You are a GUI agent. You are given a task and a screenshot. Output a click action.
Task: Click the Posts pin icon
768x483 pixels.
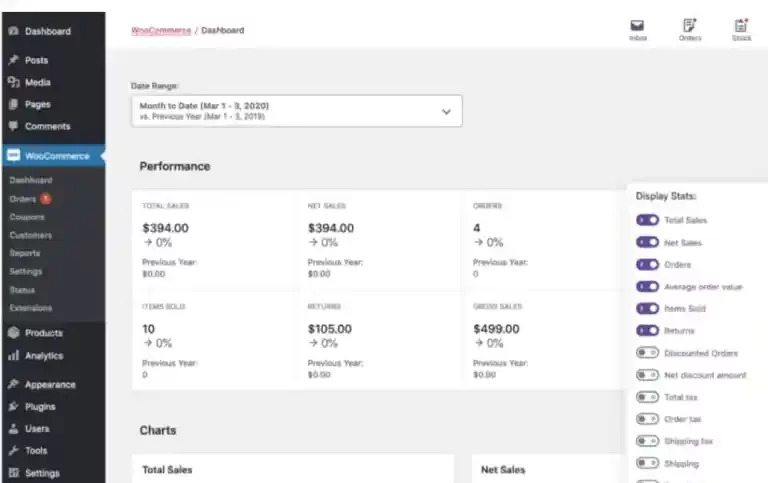point(13,60)
